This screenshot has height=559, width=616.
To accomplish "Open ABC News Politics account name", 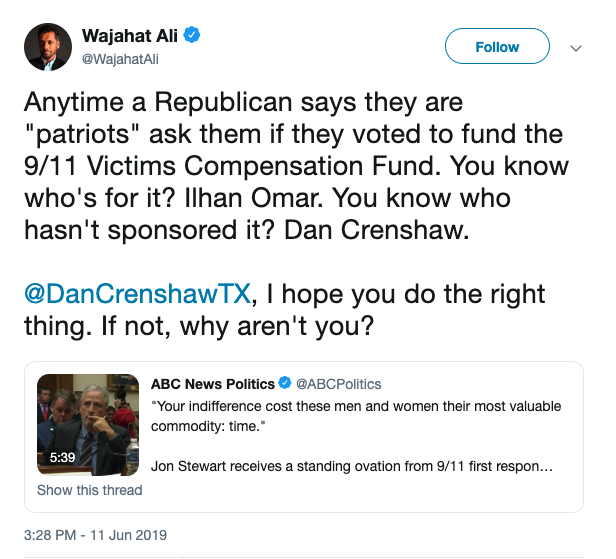I will coord(212,384).
